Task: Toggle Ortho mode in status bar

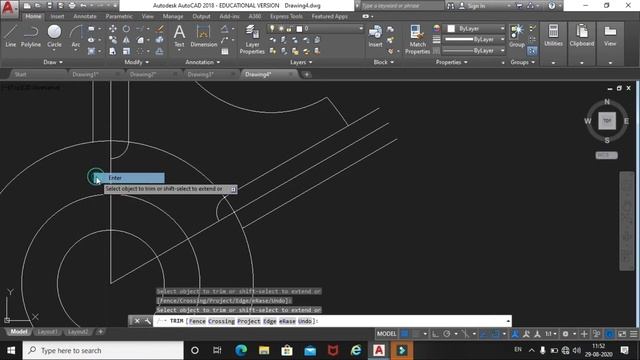Action: 436,334
